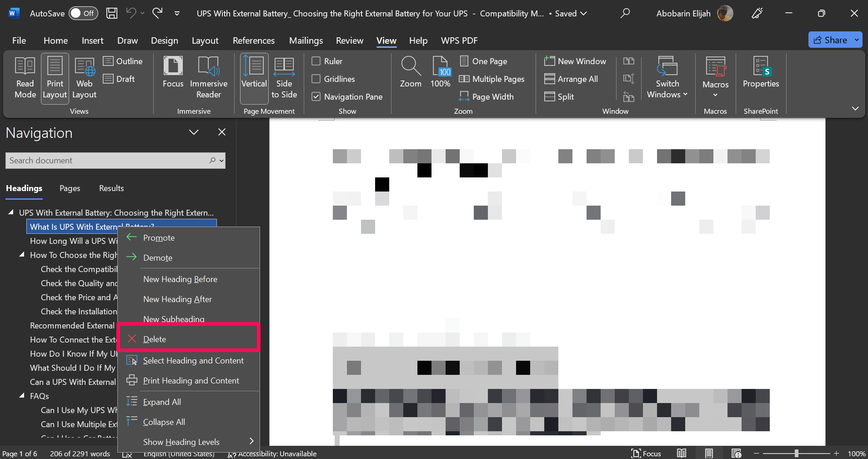Open the title bar search
The height and width of the screenshot is (459, 868).
click(625, 13)
